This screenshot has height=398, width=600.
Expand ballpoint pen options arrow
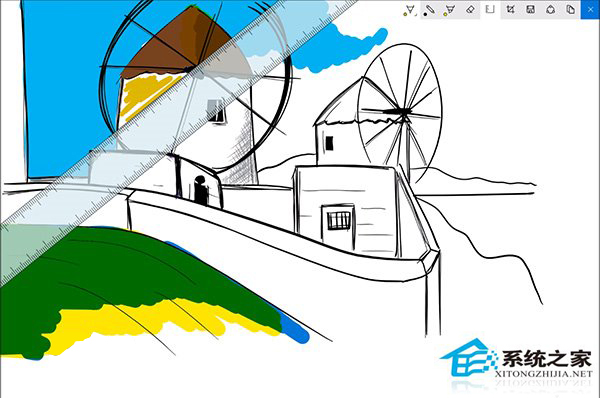[x=416, y=14]
